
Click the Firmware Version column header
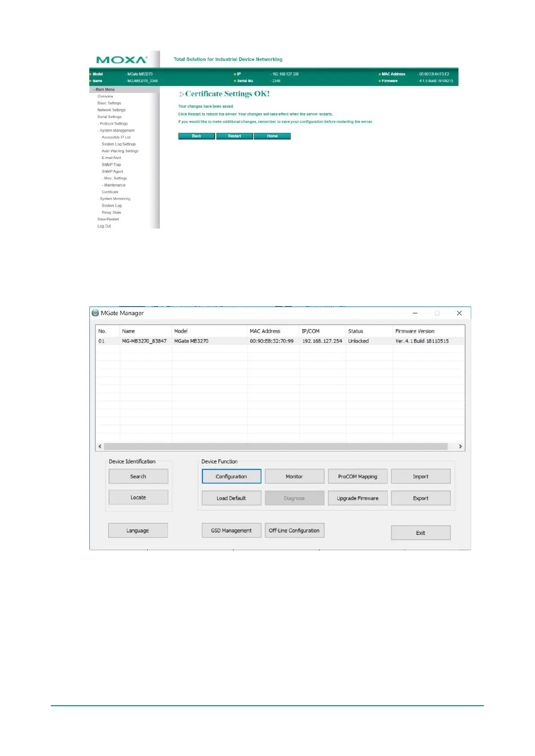(429, 331)
